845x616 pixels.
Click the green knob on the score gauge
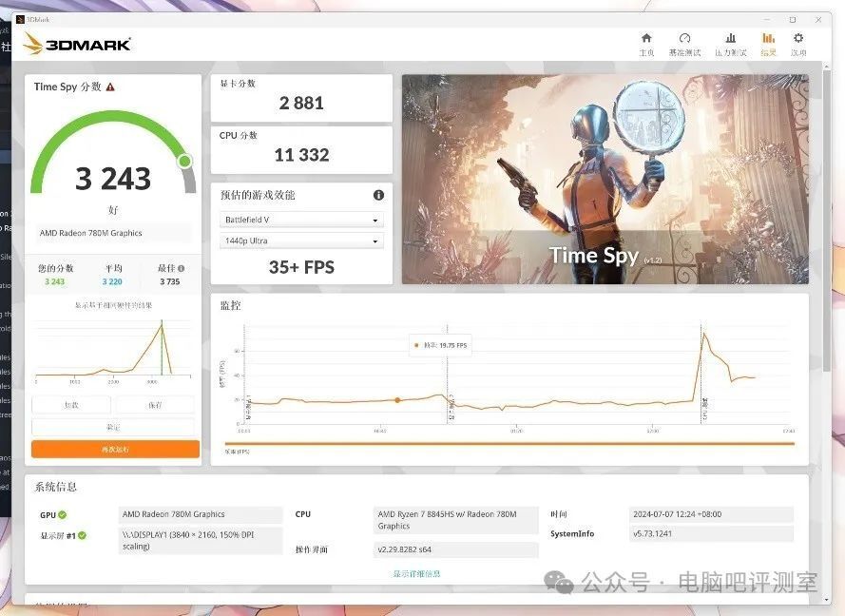[184, 162]
